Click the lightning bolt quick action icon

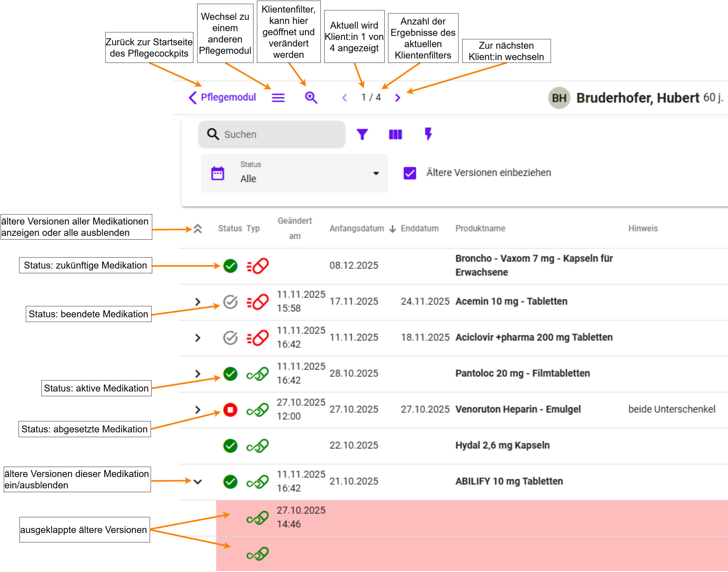point(428,134)
